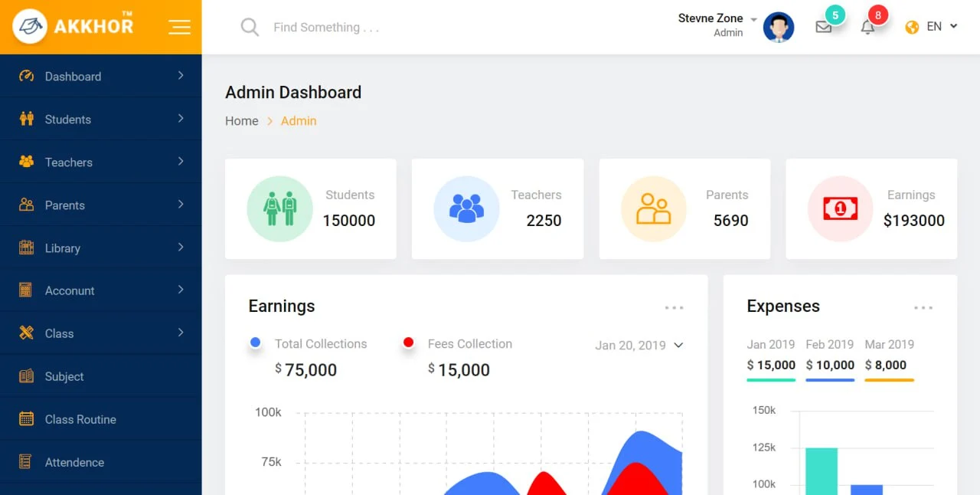
Task: Click the Fees Collection $15,000 amount
Action: [x=459, y=370]
